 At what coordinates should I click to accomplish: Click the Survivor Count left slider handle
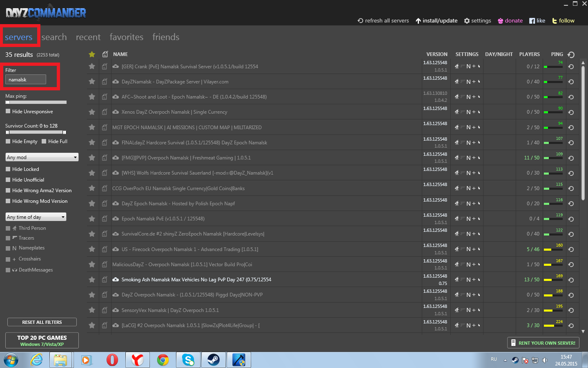[7, 132]
